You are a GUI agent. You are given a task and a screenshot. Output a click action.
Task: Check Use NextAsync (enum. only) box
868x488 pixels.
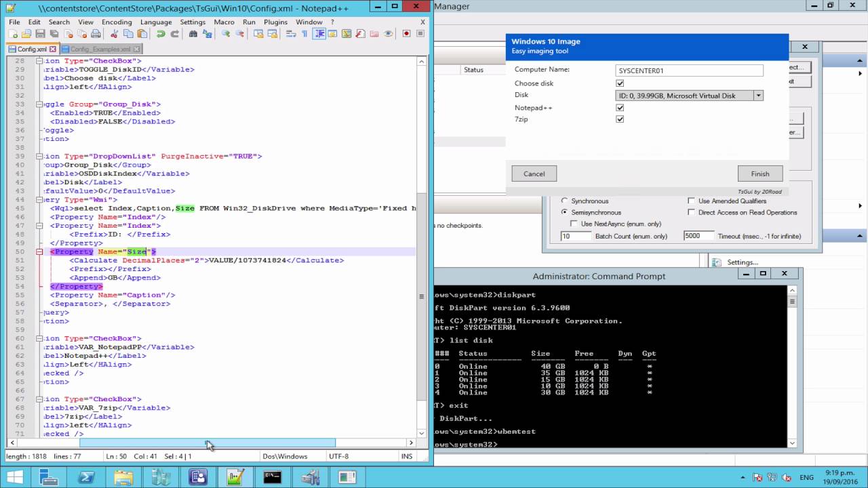click(574, 224)
